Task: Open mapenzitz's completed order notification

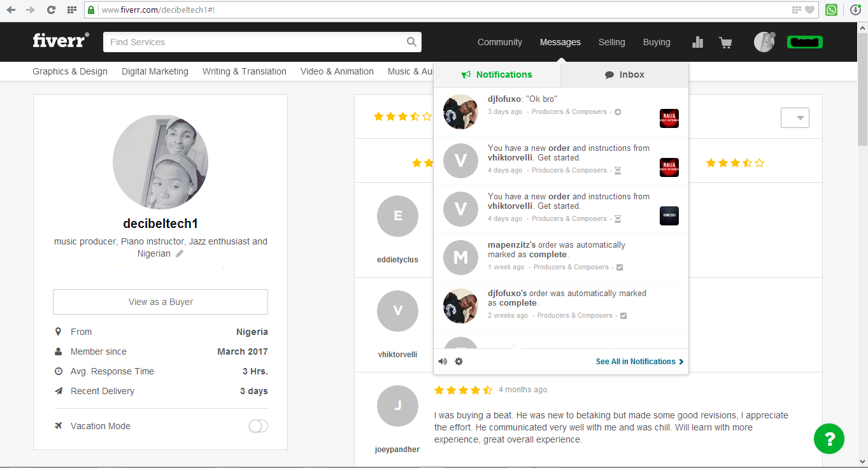Action: (561, 257)
